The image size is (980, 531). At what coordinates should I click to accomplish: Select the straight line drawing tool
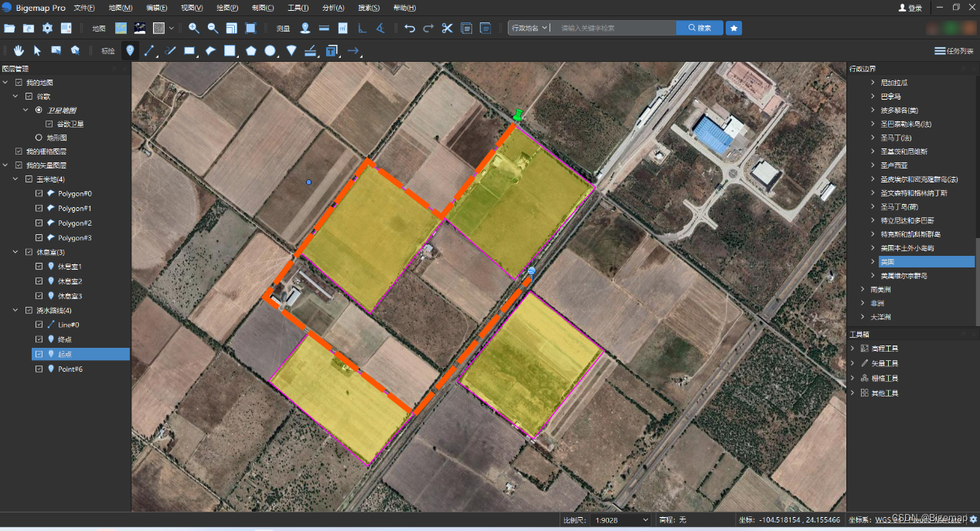tap(150, 51)
